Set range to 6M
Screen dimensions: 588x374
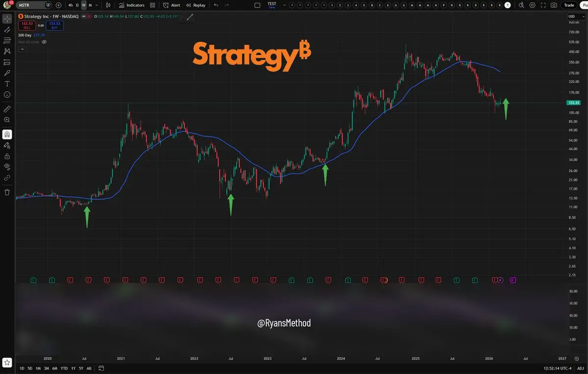(x=54, y=368)
